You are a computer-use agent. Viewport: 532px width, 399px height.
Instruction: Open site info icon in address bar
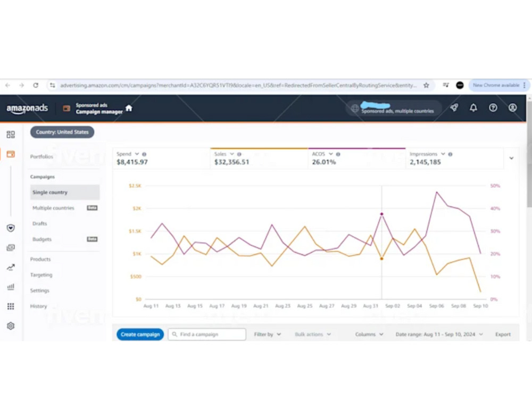52,86
